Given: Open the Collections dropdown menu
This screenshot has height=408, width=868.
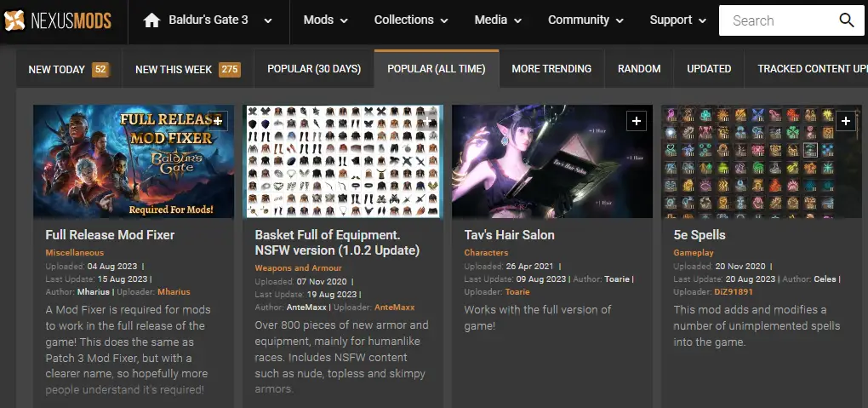Looking at the screenshot, I should (411, 20).
